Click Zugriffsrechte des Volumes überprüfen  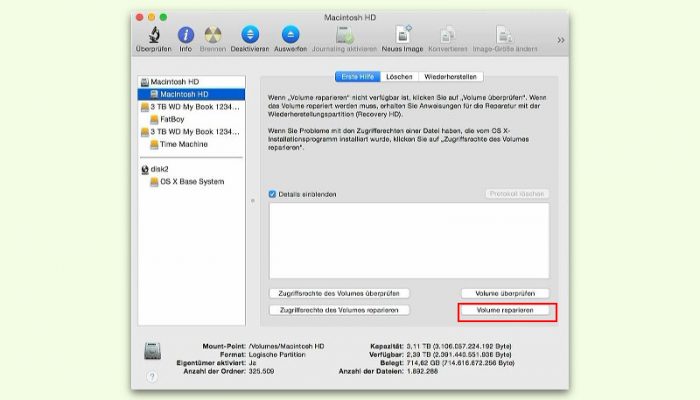click(339, 293)
